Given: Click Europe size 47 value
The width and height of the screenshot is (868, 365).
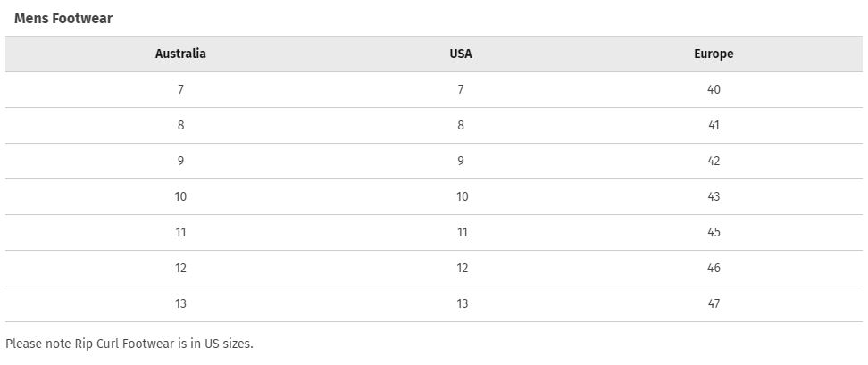Looking at the screenshot, I should tap(714, 303).
